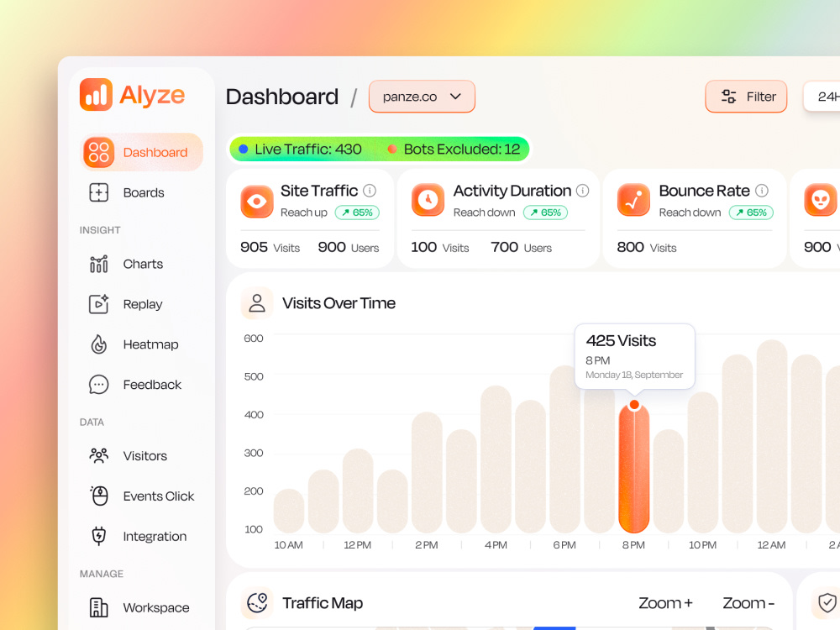840x630 pixels.
Task: Click the Events Click mouse icon
Action: click(x=98, y=496)
